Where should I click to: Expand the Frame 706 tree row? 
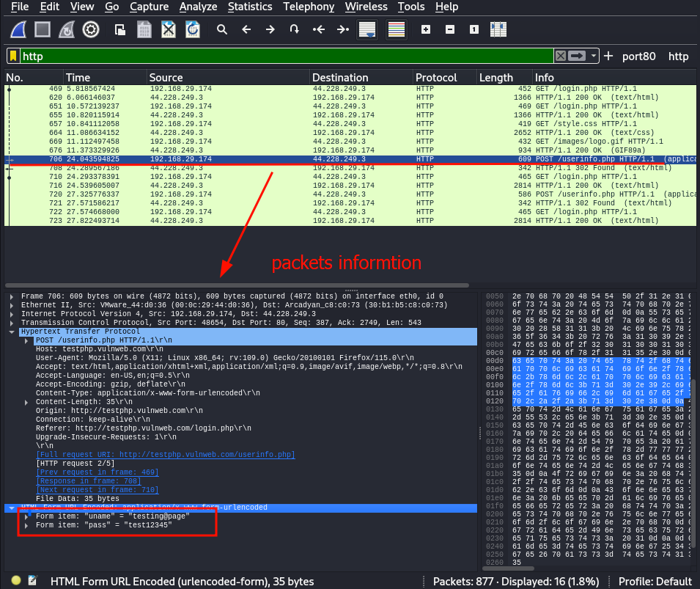click(x=12, y=296)
